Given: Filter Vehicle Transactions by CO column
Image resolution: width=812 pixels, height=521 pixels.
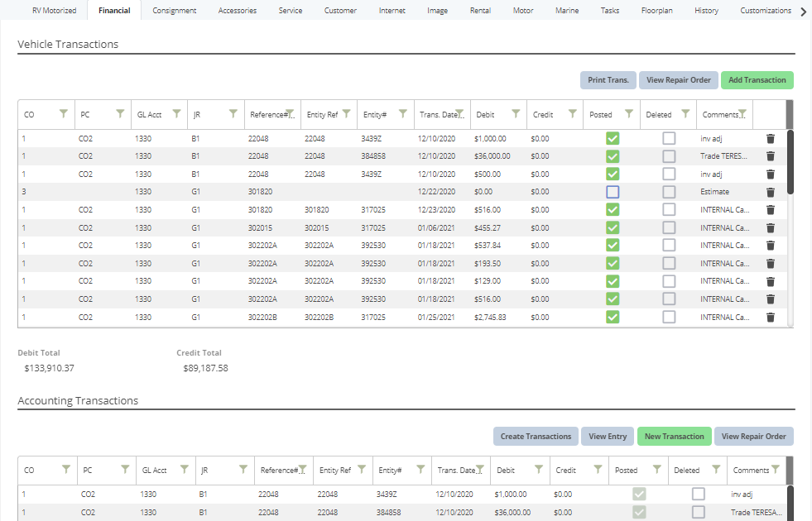Looking at the screenshot, I should pyautogui.click(x=63, y=114).
